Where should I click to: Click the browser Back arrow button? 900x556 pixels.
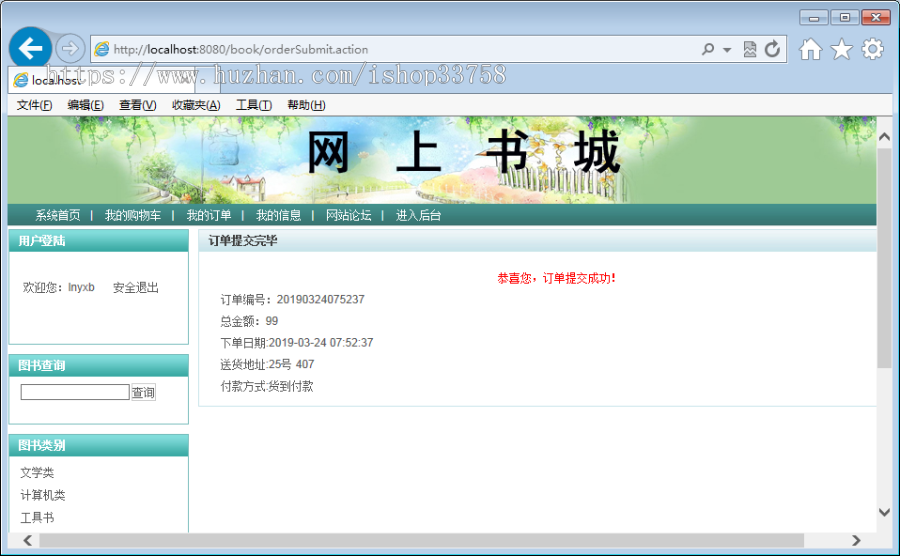pos(30,48)
